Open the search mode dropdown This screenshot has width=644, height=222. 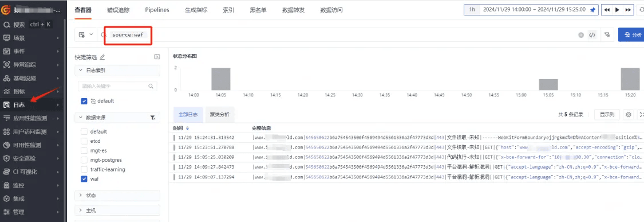click(x=86, y=34)
